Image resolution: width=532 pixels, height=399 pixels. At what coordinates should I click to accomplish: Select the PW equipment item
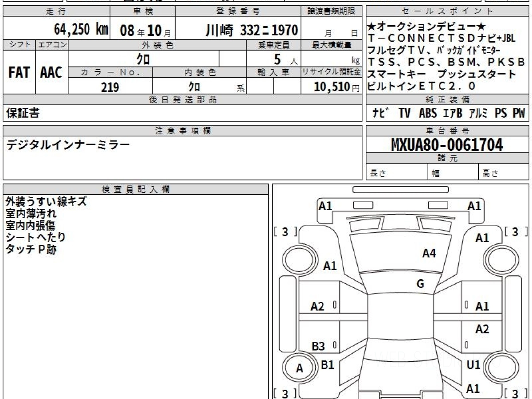click(519, 113)
